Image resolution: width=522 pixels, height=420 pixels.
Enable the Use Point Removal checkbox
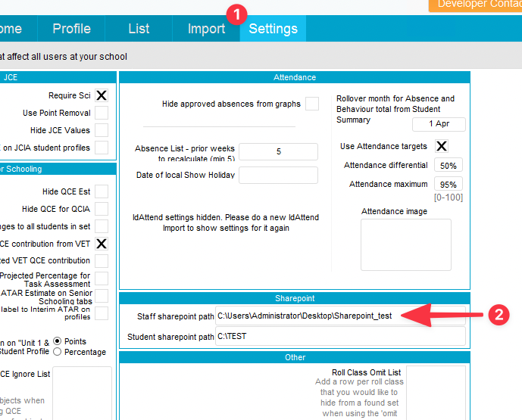(102, 113)
